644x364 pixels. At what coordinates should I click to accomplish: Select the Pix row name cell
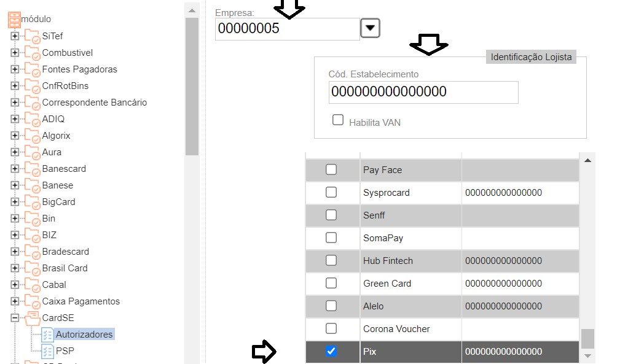(x=410, y=352)
